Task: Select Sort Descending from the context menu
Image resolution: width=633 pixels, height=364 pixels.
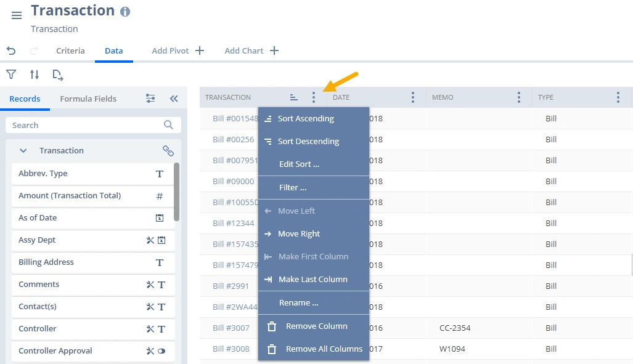Action: [x=308, y=141]
